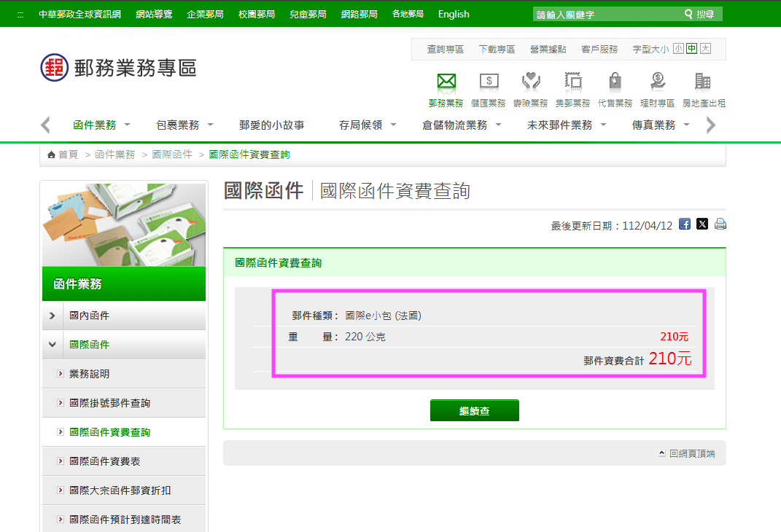781x532 pixels.
Task: Open 中華郵政全球資訊網 top link
Action: click(79, 15)
